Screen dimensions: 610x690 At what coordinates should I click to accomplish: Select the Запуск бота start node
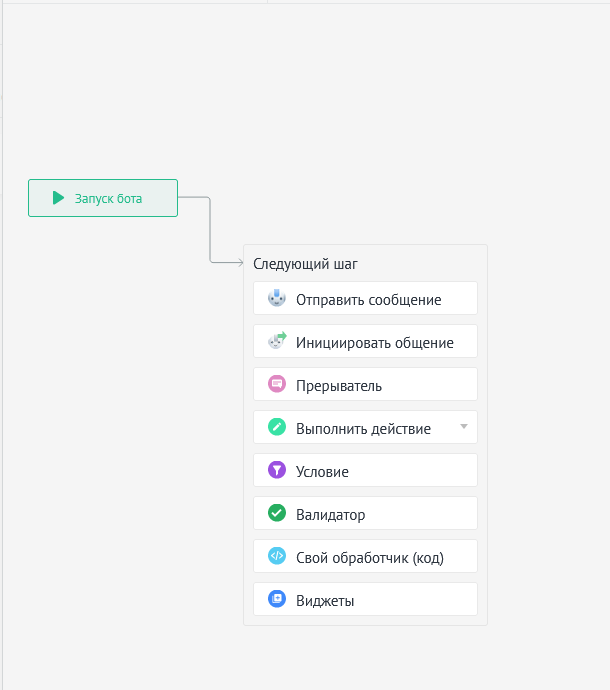[x=103, y=198]
